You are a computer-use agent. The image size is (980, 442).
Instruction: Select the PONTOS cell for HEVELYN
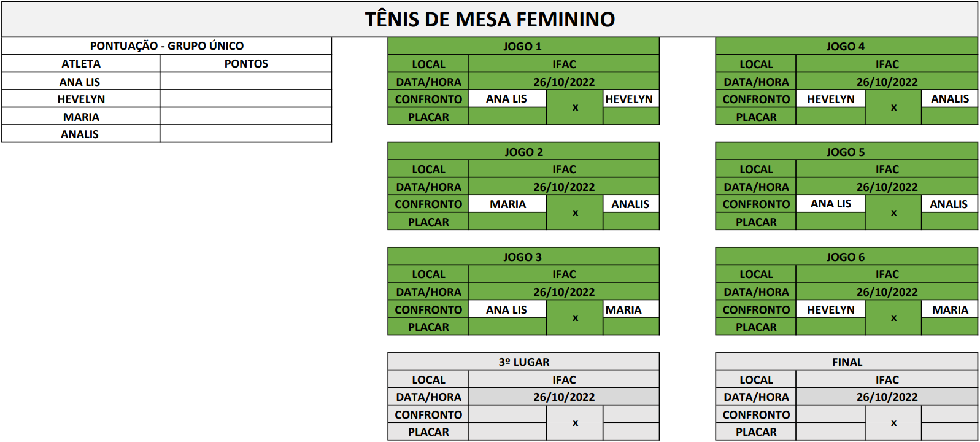tap(245, 99)
